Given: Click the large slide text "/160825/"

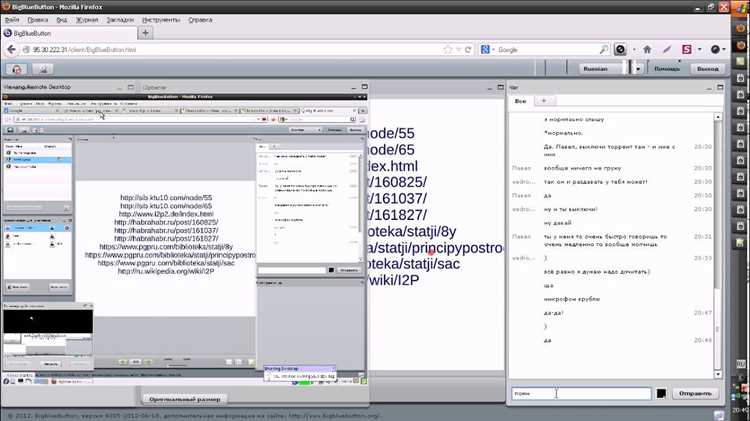Looking at the screenshot, I should coord(396,182).
